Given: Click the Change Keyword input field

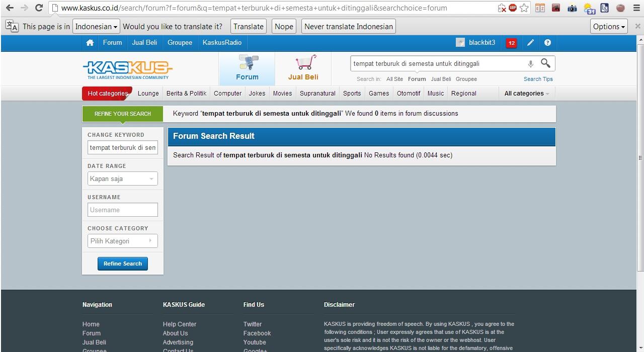Looking at the screenshot, I should pyautogui.click(x=122, y=147).
